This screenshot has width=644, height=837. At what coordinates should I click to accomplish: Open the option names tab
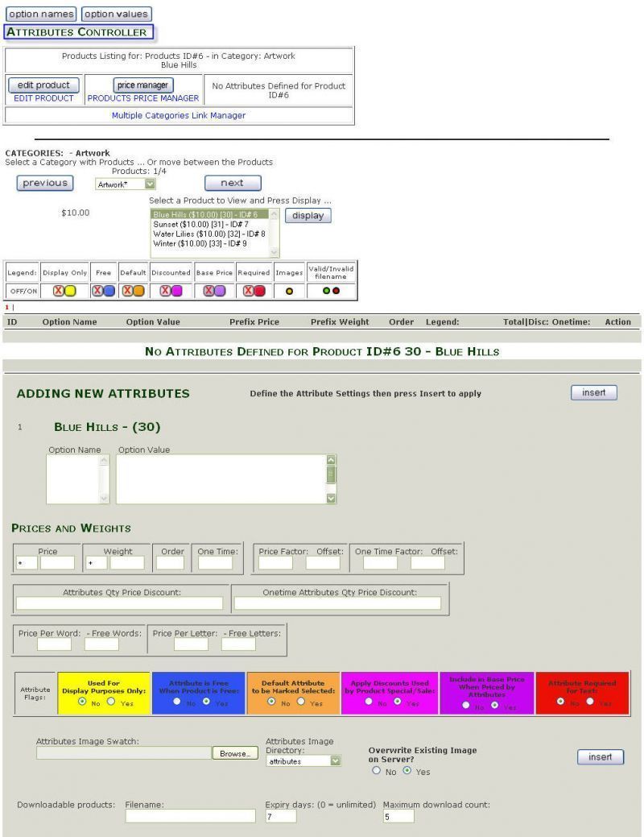point(41,14)
